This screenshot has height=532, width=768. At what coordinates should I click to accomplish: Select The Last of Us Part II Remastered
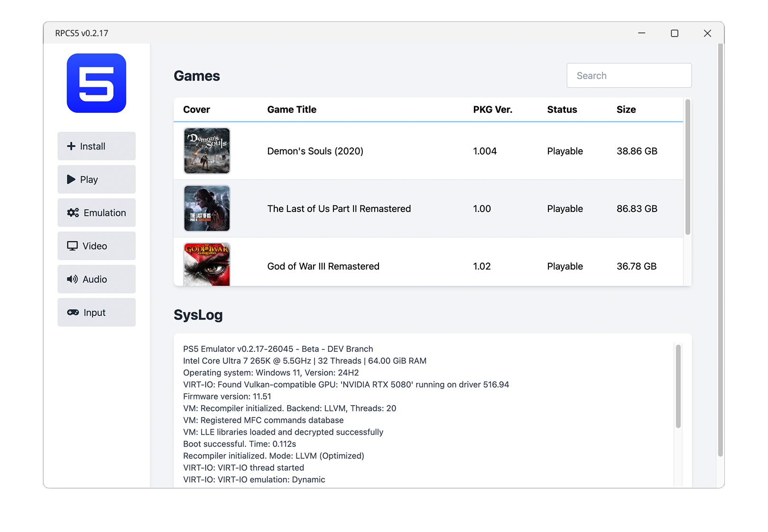(339, 209)
